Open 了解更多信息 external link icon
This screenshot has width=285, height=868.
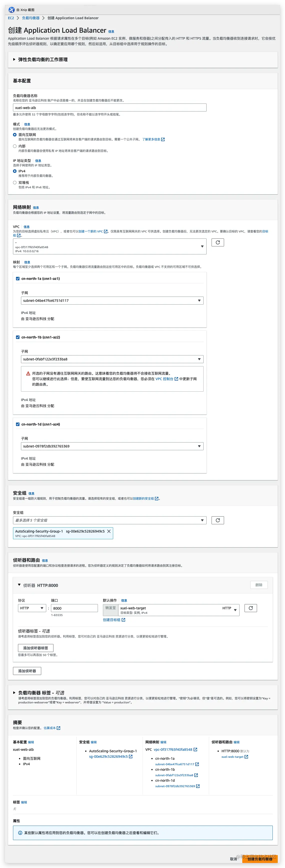(x=163, y=139)
